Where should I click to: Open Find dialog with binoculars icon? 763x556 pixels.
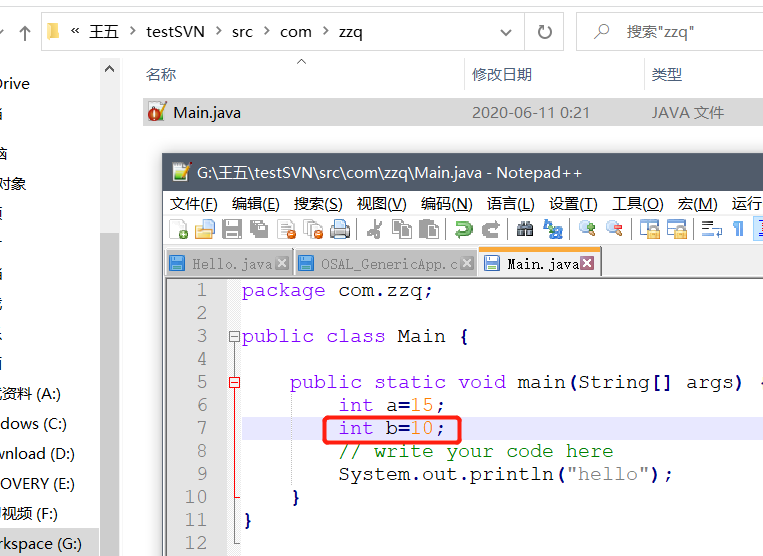click(525, 229)
